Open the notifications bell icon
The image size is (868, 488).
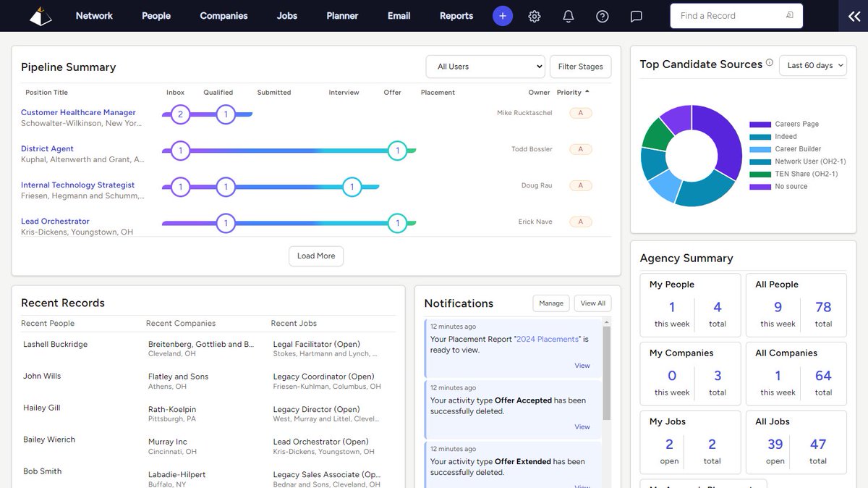pos(568,15)
